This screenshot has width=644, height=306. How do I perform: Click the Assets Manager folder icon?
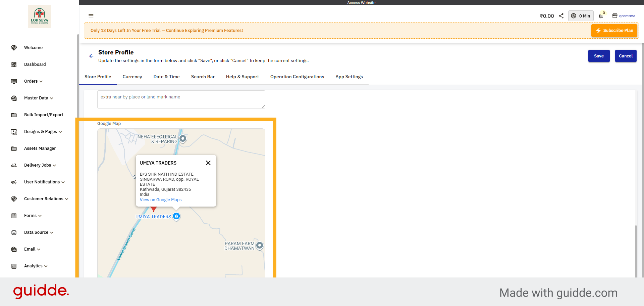coord(14,148)
